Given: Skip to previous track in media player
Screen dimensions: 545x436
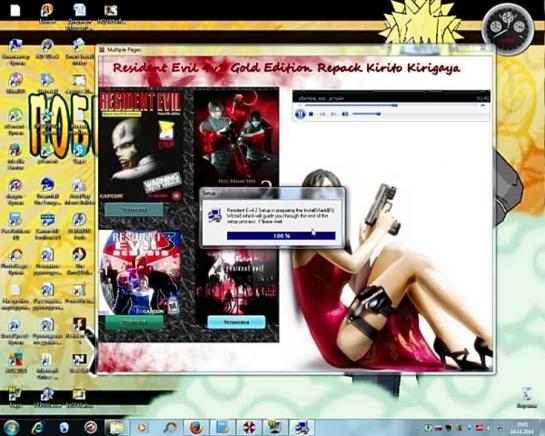Looking at the screenshot, I should 323,114.
